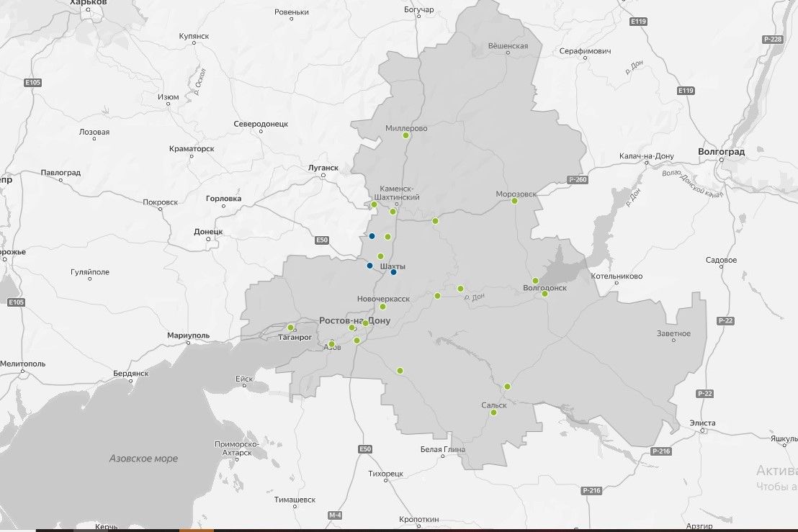
Task: Click the Элиста city label
Action: [x=701, y=423]
